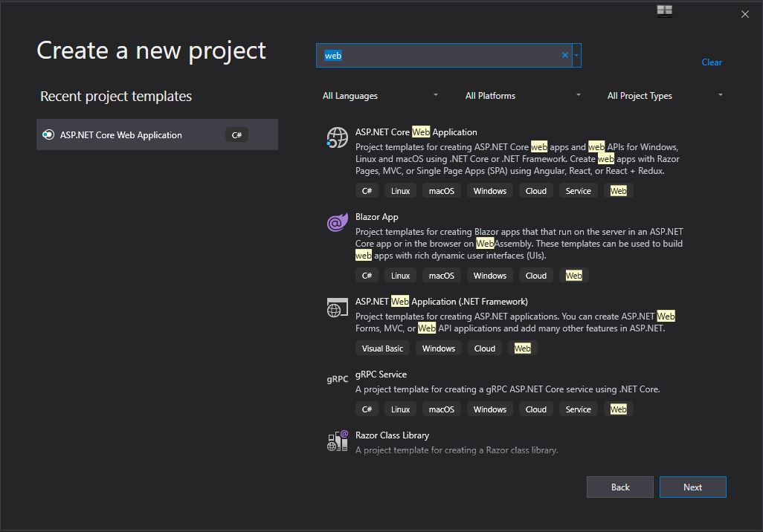Click the Back button
The height and width of the screenshot is (532, 763).
click(620, 487)
